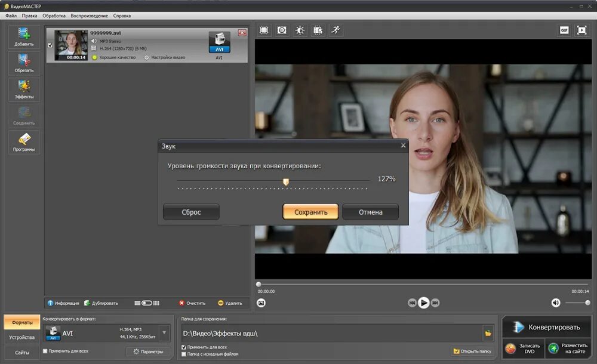Toggle the 9999999.avi file checkbox
The width and height of the screenshot is (597, 364).
50,45
